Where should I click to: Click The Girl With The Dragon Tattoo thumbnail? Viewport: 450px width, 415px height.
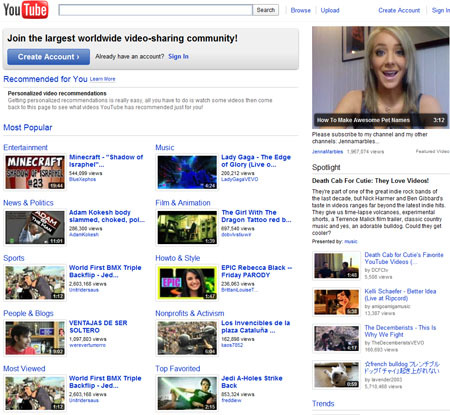187,228
